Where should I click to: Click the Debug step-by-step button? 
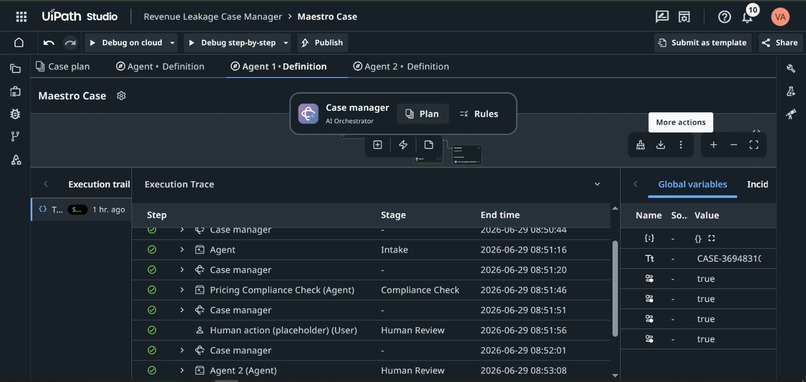[232, 43]
